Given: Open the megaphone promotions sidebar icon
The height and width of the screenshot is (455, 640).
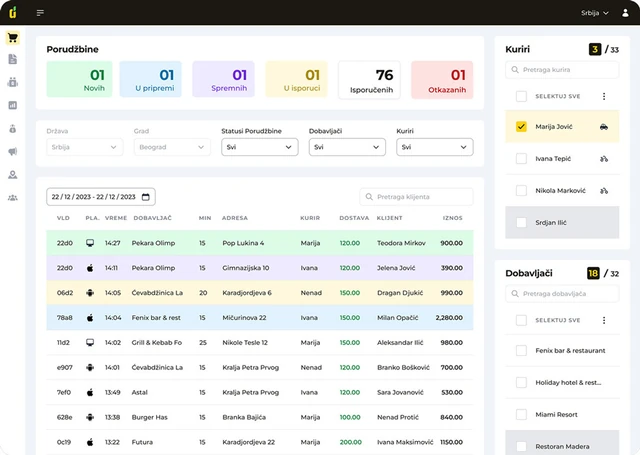Looking at the screenshot, I should [13, 151].
